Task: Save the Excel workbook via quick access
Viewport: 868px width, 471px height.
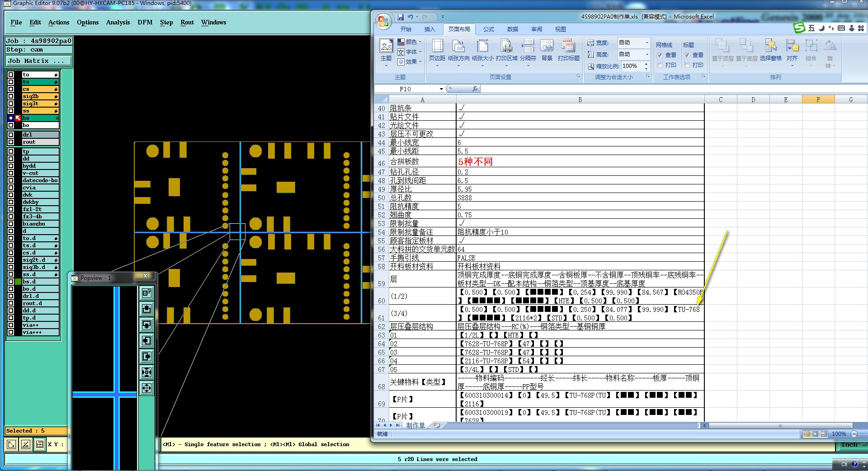Action: pos(401,17)
